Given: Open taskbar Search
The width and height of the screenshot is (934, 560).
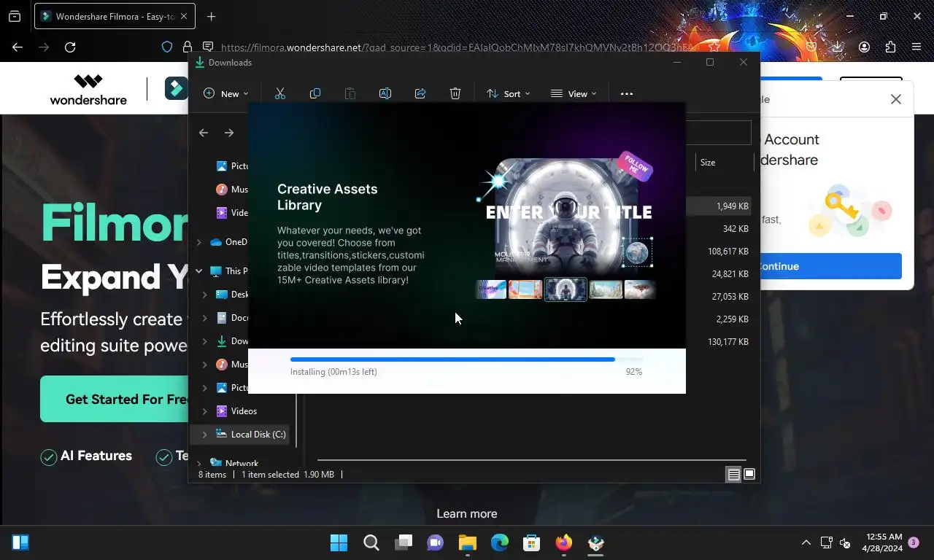Looking at the screenshot, I should pos(371,542).
